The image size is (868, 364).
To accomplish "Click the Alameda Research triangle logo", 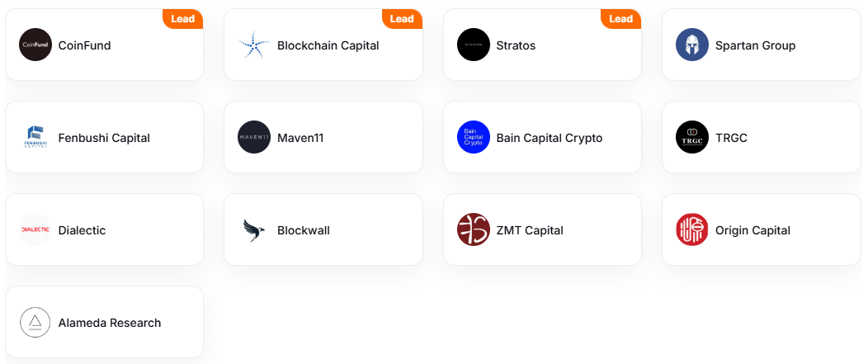I will pos(35,322).
